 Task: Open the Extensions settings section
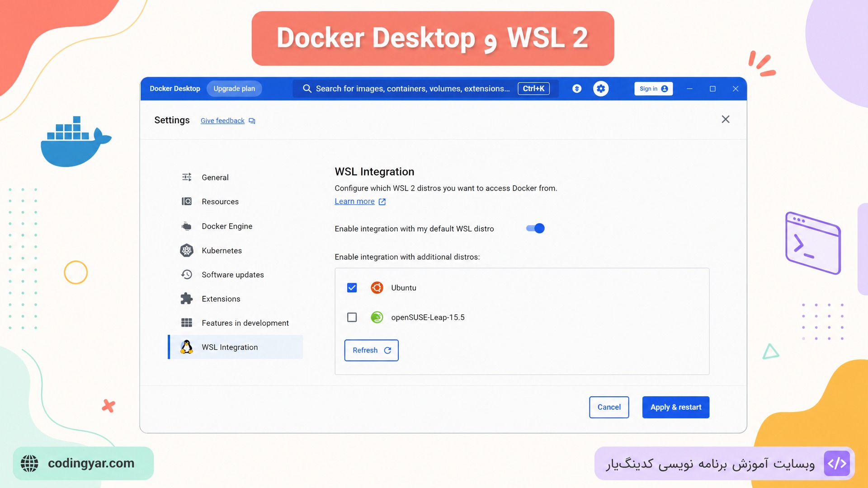tap(235, 299)
